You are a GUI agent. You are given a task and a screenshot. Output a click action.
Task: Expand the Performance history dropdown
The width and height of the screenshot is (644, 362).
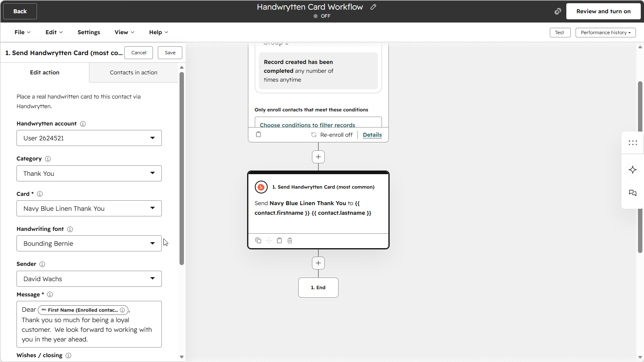tap(606, 33)
